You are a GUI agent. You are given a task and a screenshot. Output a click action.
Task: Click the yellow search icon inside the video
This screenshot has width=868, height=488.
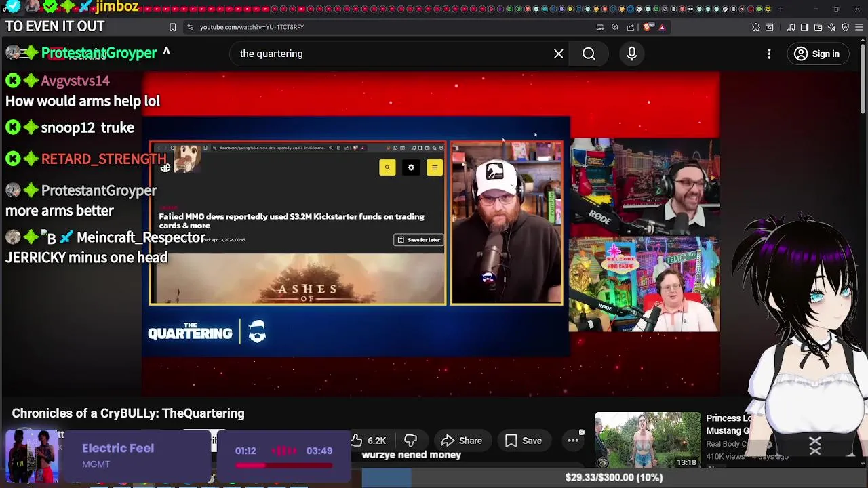[x=387, y=167]
